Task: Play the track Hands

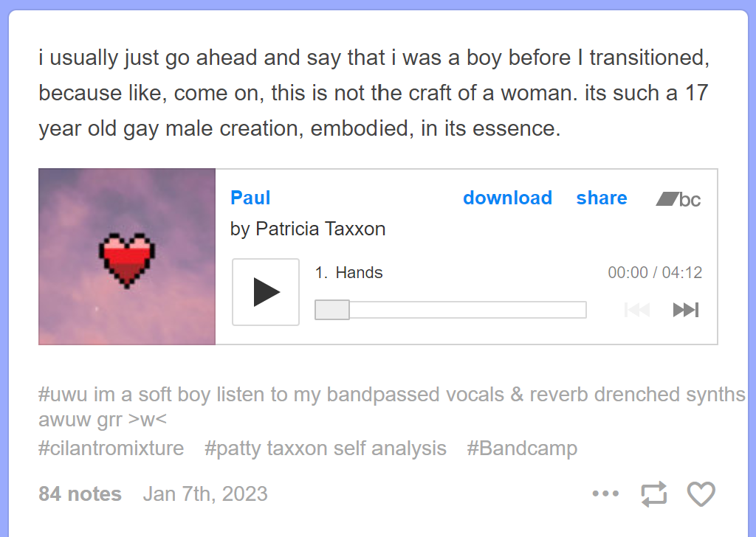Action: [265, 292]
